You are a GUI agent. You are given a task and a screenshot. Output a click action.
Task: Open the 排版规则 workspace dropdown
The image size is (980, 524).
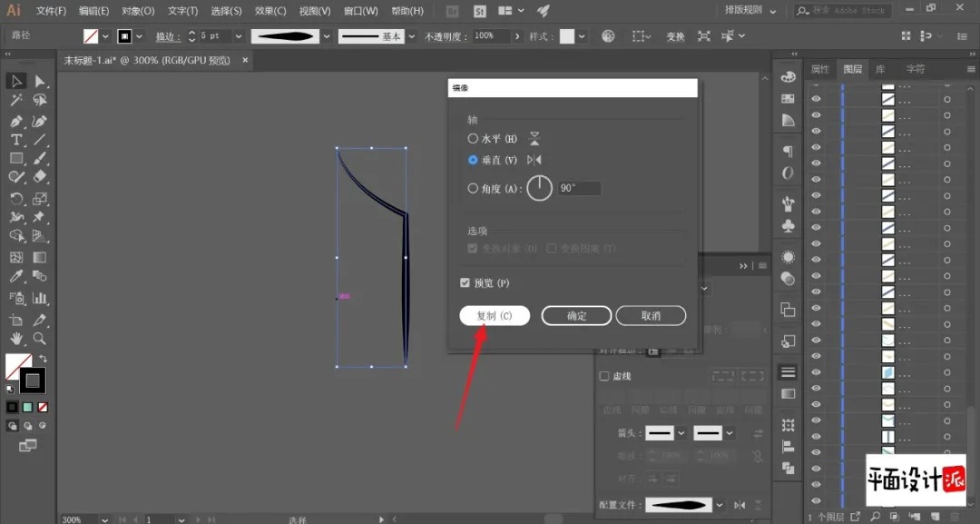(750, 11)
